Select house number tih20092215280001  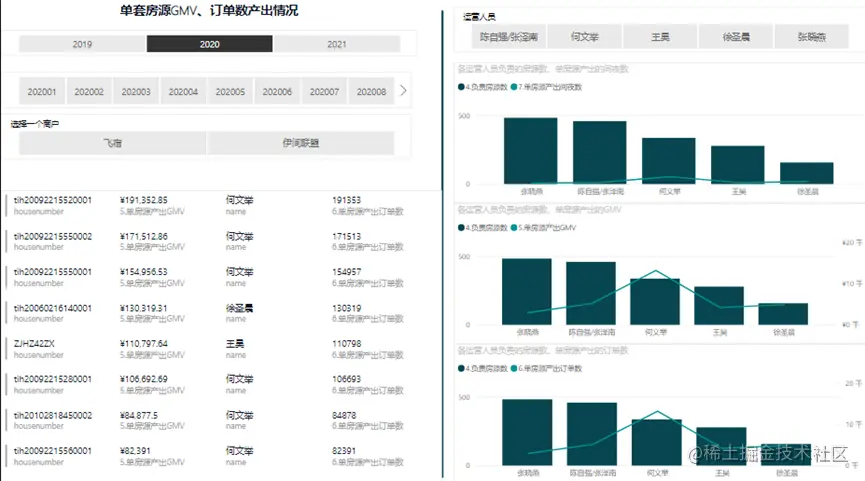(x=53, y=379)
